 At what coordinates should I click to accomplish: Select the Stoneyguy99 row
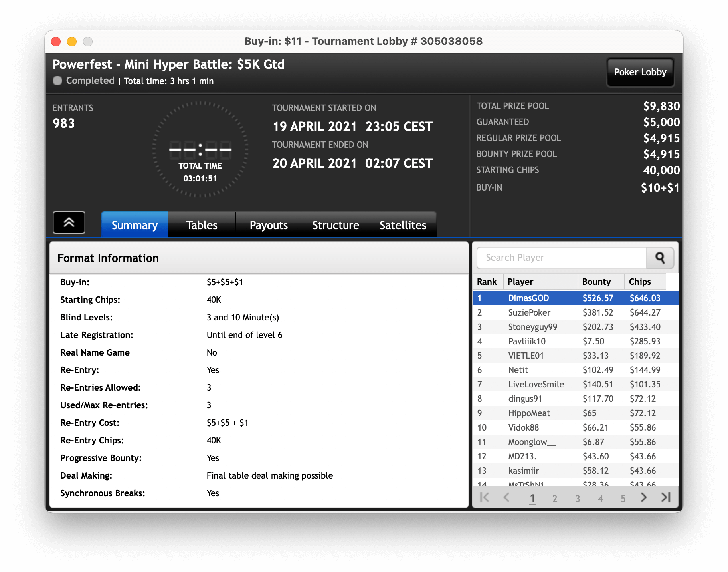[x=532, y=327]
